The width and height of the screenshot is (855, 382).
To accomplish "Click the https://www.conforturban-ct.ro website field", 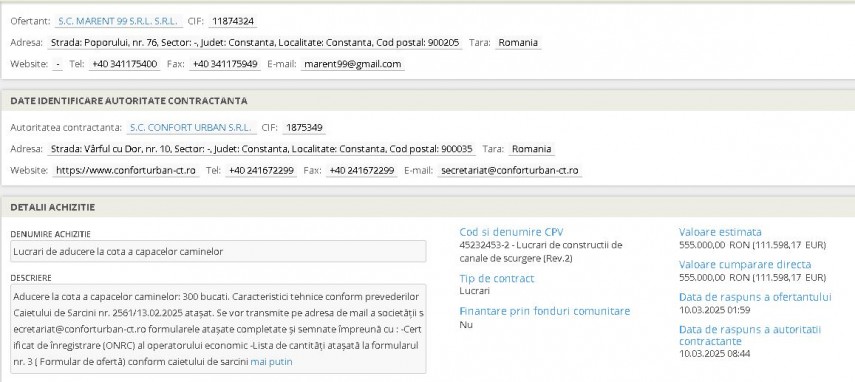I will [126, 171].
